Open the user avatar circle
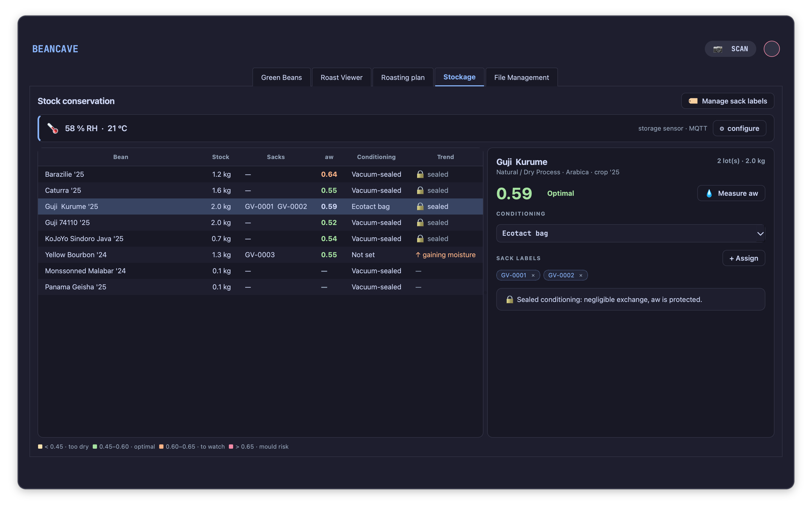Image resolution: width=812 pixels, height=509 pixels. [x=771, y=49]
